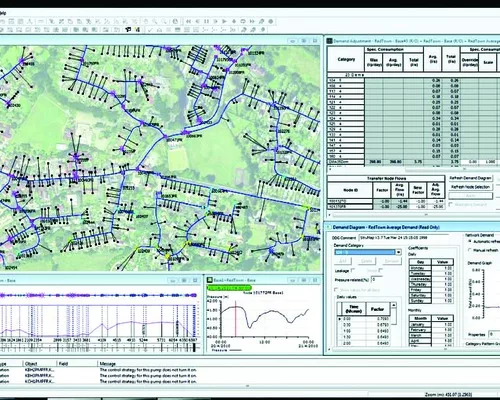500x400 pixels.
Task: Click the Pressure related (%) input field
Action: point(376,279)
